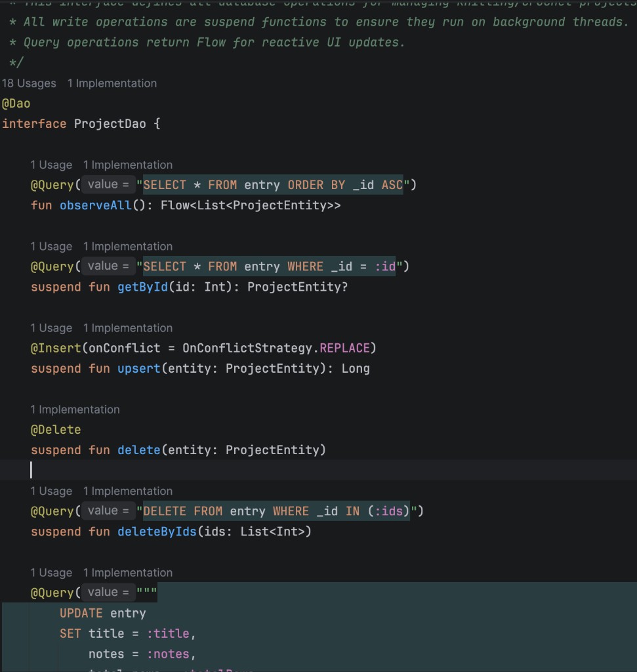Click OnConflictStrategy in the Insert annotation
Viewport: 637px width, 672px height.
click(247, 348)
